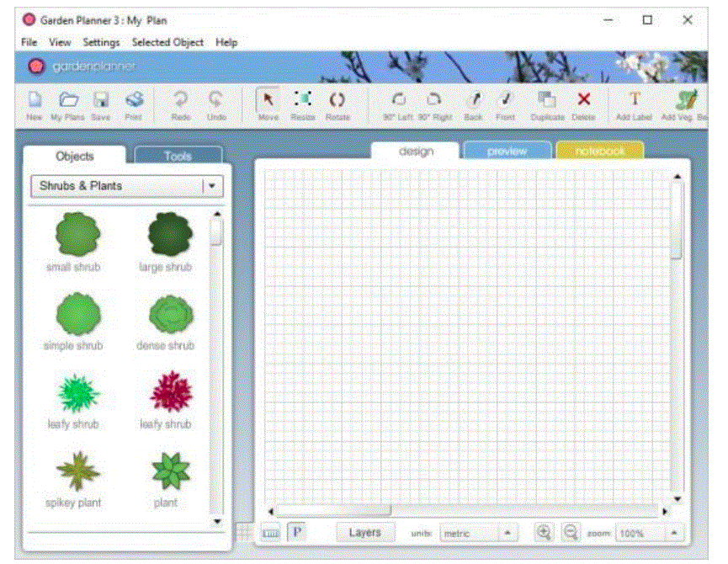728x564 pixels.
Task: Open the Selected Object menu
Action: [x=167, y=42]
